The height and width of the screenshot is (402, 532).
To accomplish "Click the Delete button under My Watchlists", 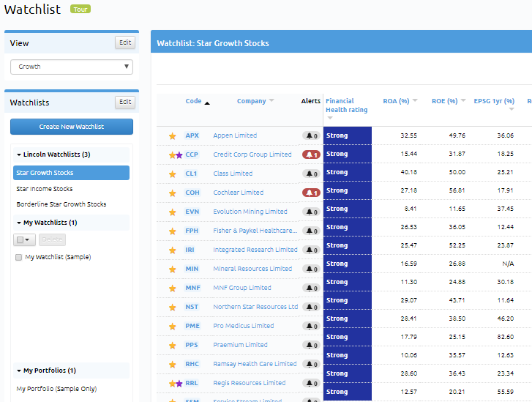I will [52, 239].
